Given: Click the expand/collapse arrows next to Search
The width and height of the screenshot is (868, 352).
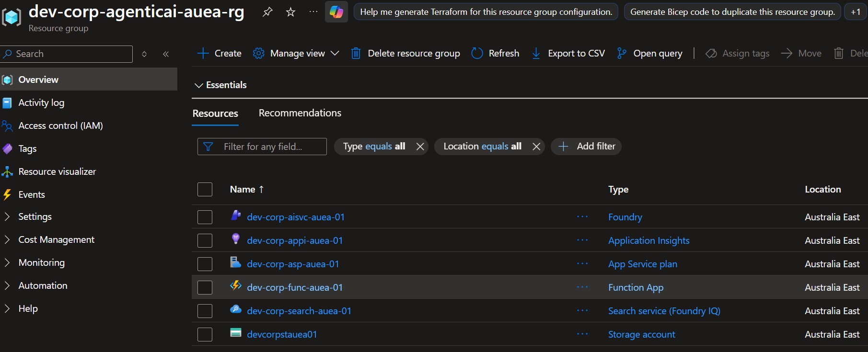Looking at the screenshot, I should [x=144, y=54].
